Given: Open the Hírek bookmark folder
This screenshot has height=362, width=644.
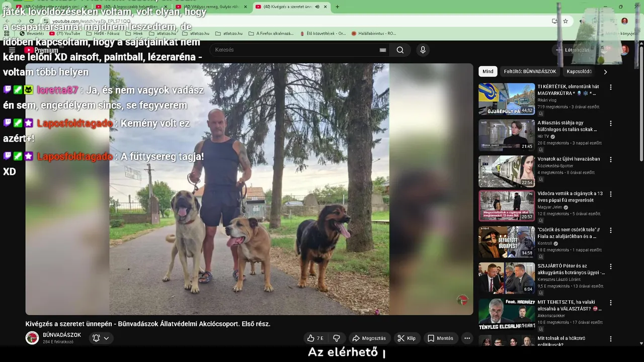Looking at the screenshot, I should 134,34.
